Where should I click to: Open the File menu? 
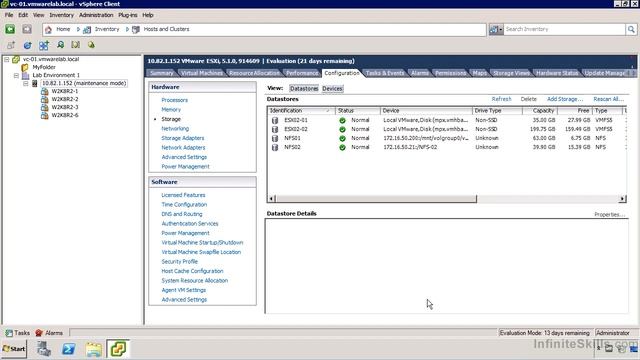(9, 15)
